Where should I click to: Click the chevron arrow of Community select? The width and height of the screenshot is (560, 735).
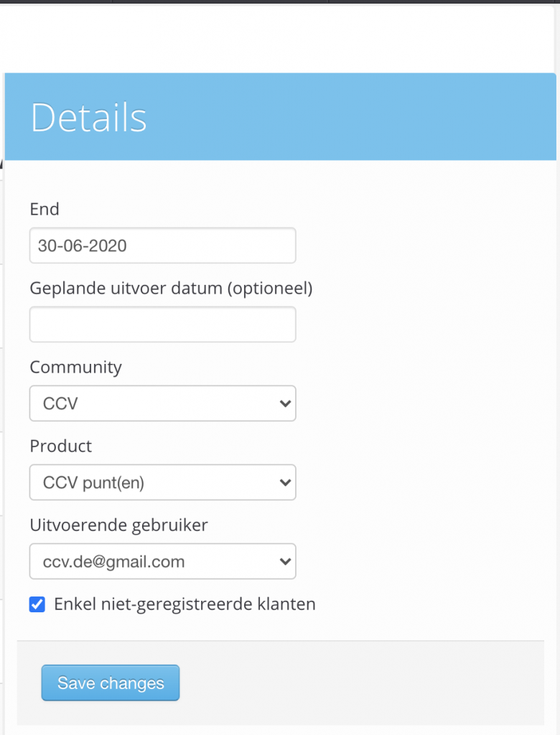pyautogui.click(x=285, y=403)
